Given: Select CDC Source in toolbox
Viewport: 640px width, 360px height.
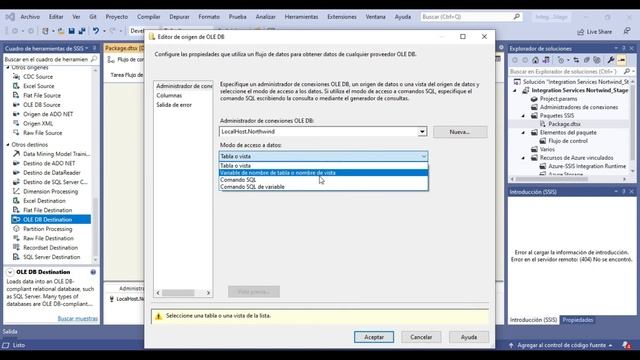Looking at the screenshot, I should tap(38, 77).
